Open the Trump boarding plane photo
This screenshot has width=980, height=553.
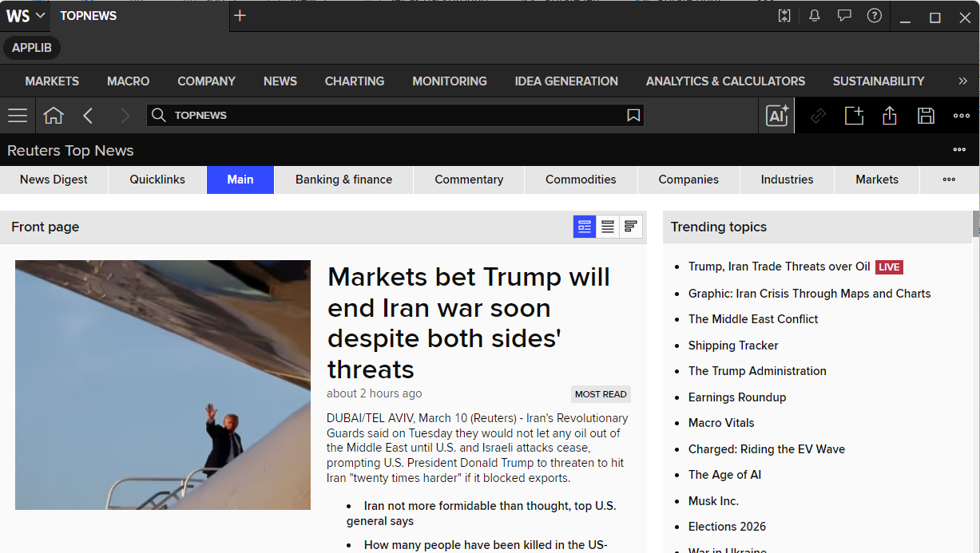pyautogui.click(x=163, y=385)
